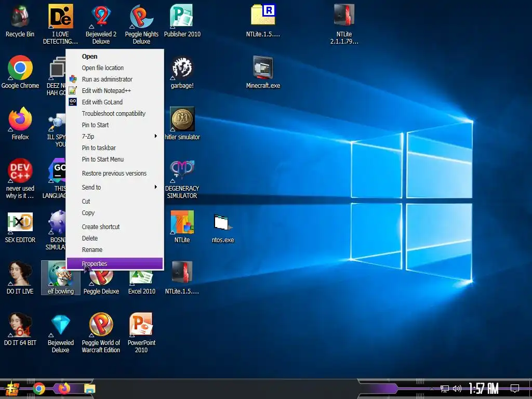Select the Peggle Deluxe desktop icon
Viewport: 532px width, 399px height.
pos(101,282)
